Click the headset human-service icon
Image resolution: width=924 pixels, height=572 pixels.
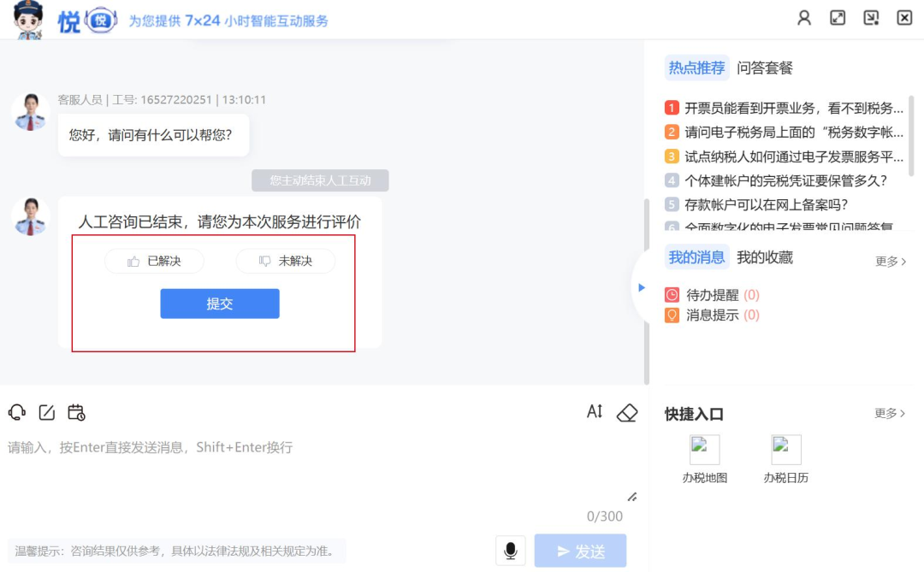point(17,412)
